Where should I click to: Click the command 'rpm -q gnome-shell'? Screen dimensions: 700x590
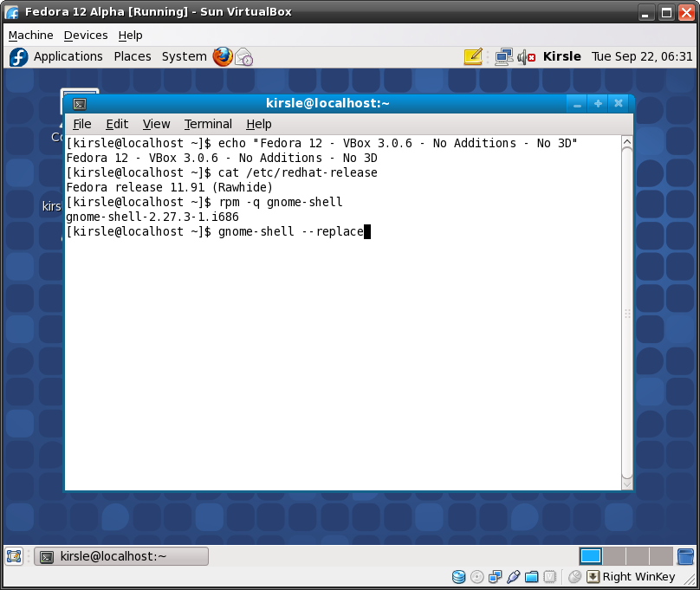[281, 202]
